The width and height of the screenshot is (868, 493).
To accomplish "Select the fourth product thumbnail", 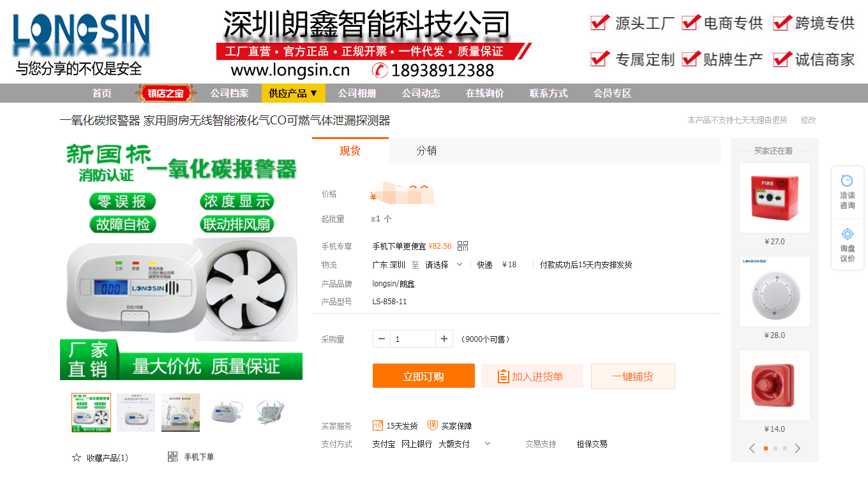I will pyautogui.click(x=225, y=413).
